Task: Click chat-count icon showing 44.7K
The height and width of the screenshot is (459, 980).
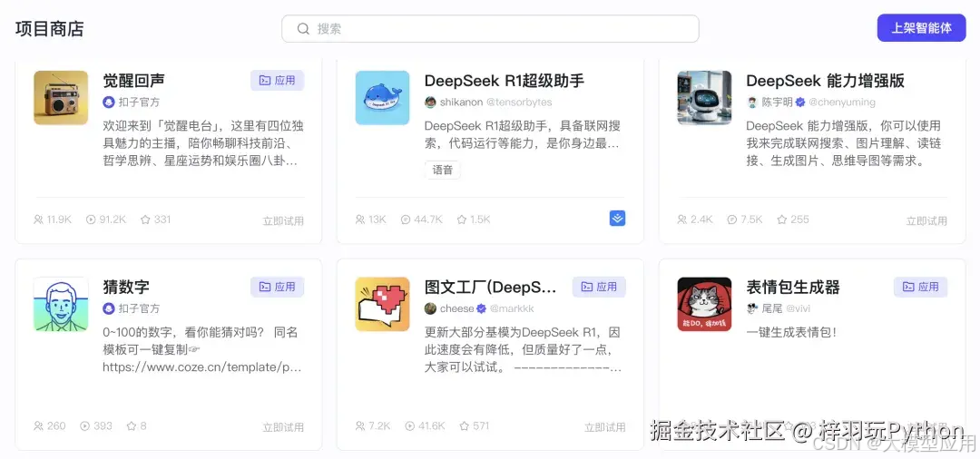Action: (x=406, y=220)
